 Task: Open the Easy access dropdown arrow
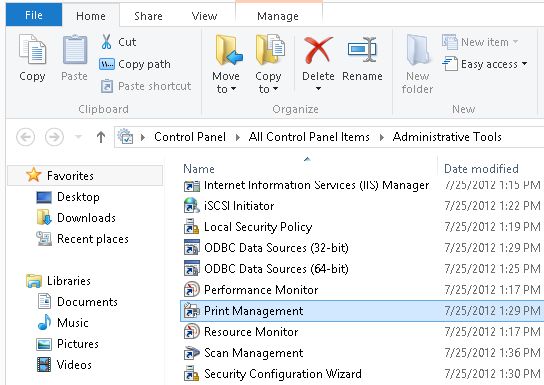point(524,64)
